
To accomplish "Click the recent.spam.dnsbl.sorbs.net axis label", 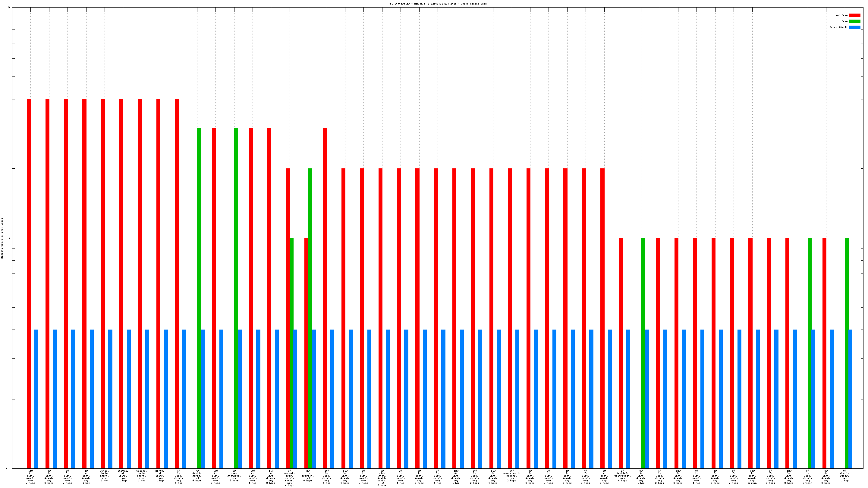I will click(289, 478).
